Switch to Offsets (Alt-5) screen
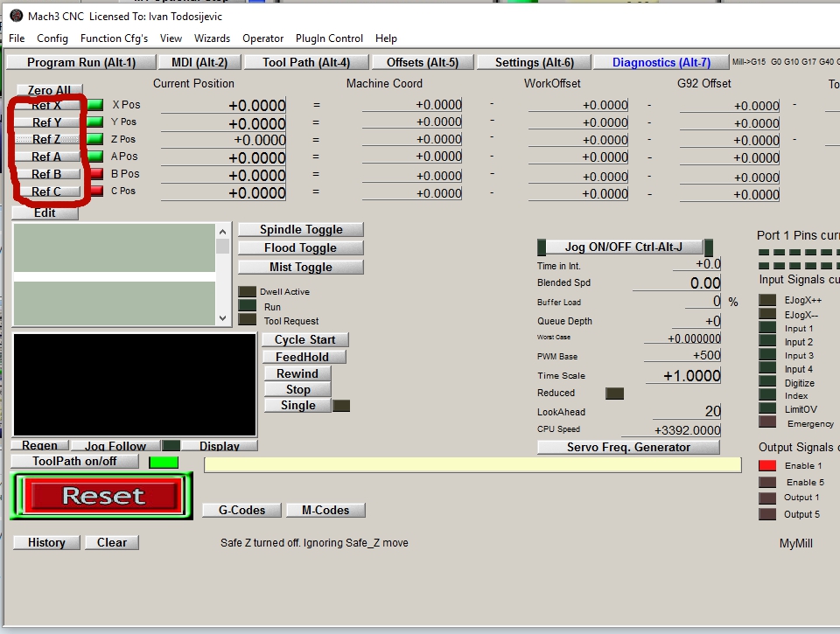The image size is (840, 634). (x=423, y=63)
